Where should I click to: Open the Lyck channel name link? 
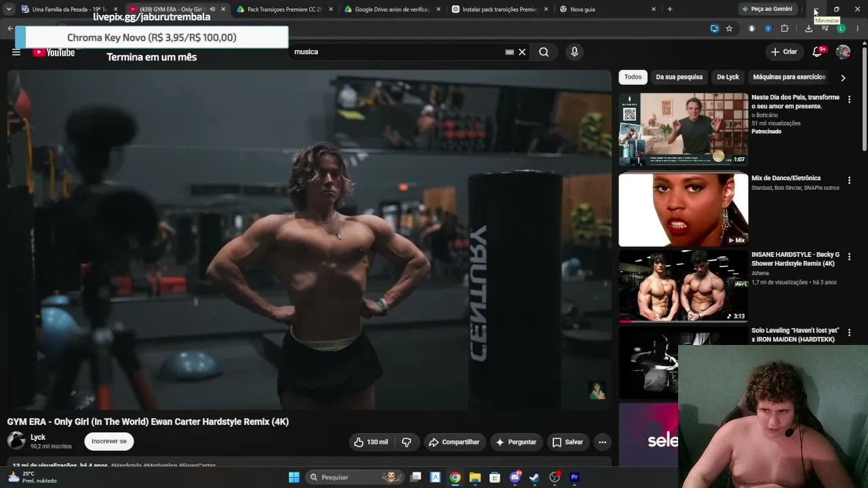38,437
